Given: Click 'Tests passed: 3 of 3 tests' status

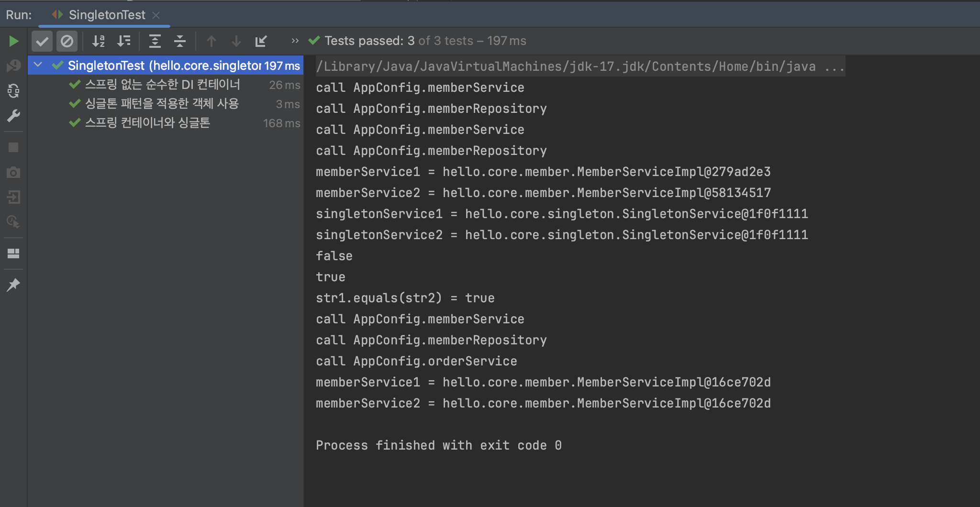Looking at the screenshot, I should click(425, 41).
